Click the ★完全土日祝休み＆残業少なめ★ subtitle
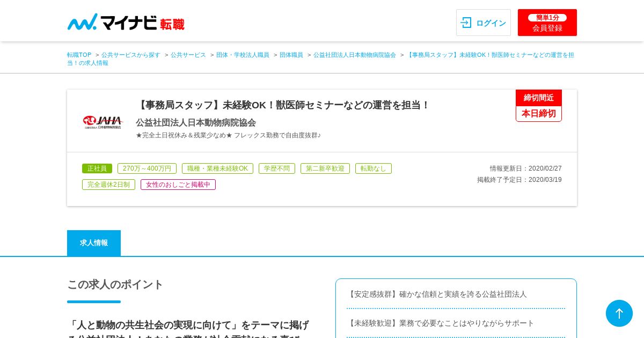This screenshot has height=338, width=644. [228, 135]
